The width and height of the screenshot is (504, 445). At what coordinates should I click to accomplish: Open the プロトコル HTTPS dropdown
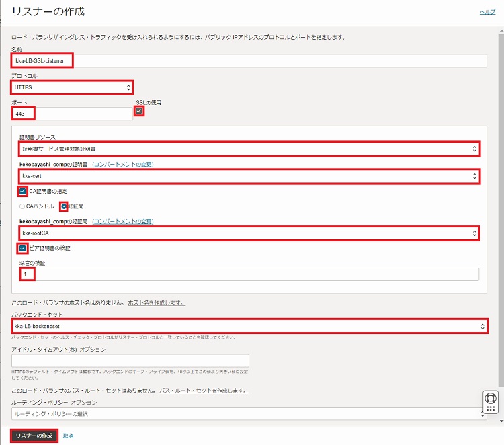[x=72, y=87]
